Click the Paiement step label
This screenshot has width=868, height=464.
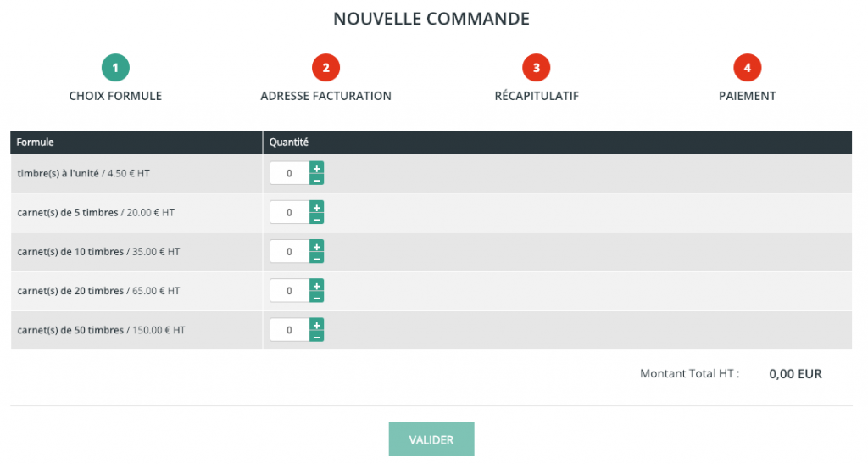747,96
